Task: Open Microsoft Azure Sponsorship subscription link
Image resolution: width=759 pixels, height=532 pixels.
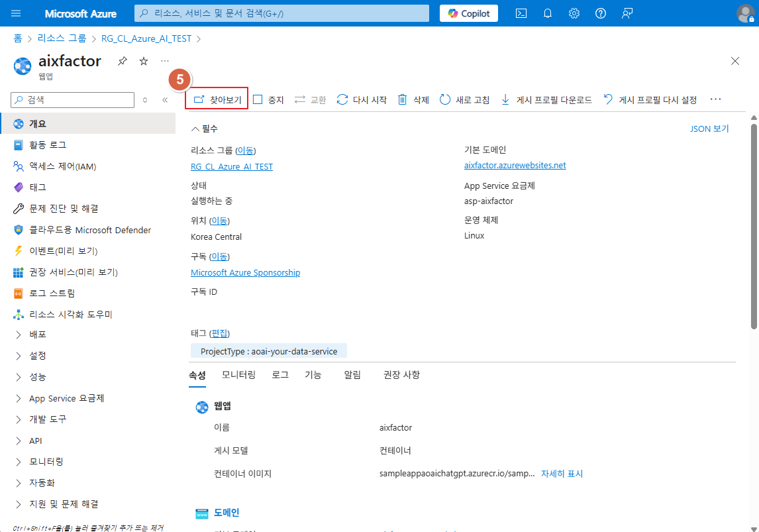Action: (245, 272)
